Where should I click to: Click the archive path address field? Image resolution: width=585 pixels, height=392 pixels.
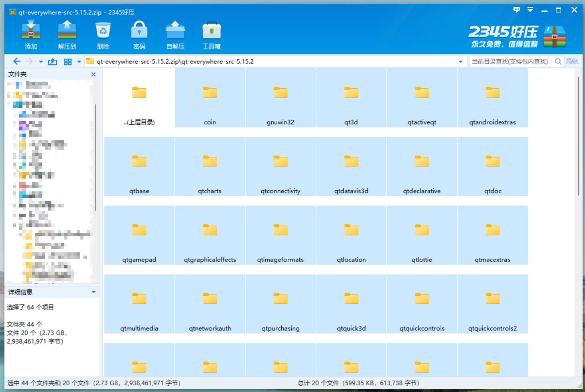tap(275, 61)
